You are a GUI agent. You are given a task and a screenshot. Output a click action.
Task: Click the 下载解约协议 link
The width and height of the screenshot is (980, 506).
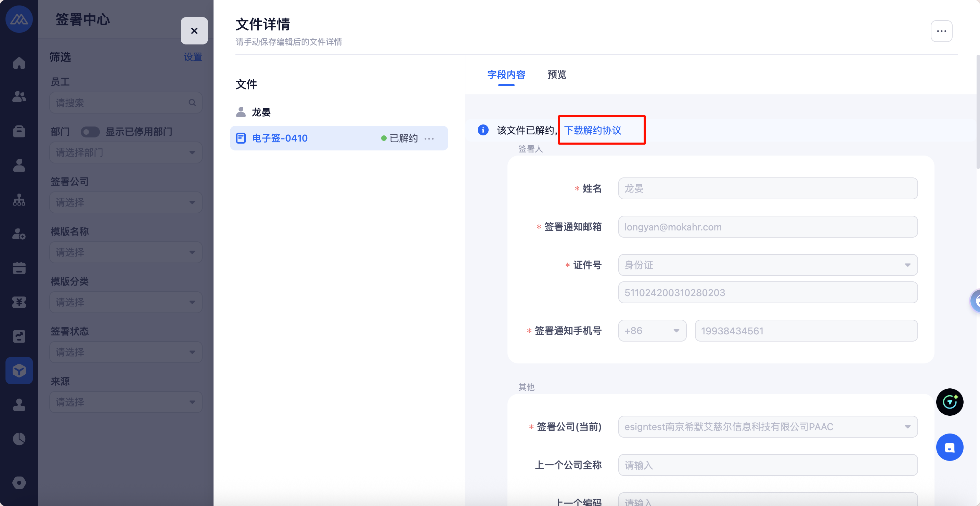coord(592,130)
